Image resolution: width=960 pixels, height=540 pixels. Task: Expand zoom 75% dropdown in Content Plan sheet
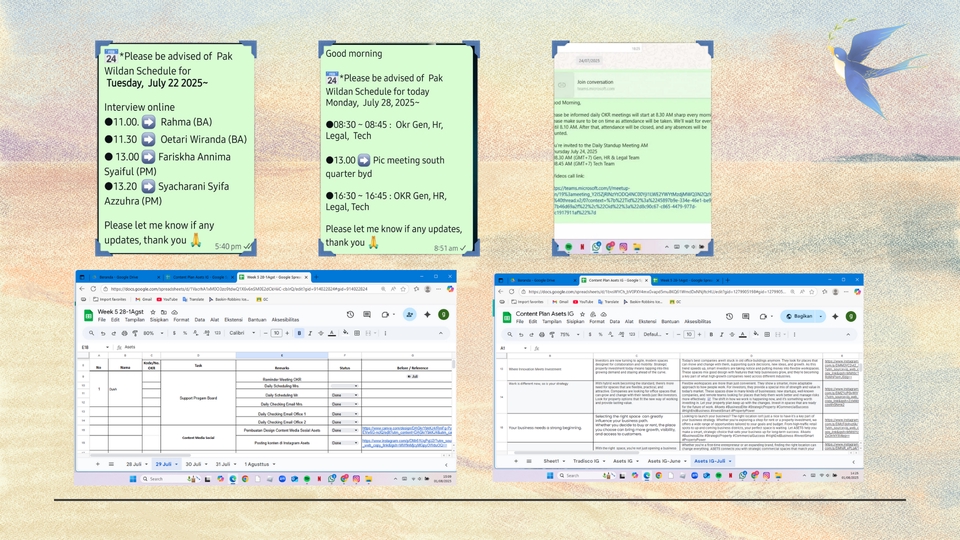coord(567,335)
